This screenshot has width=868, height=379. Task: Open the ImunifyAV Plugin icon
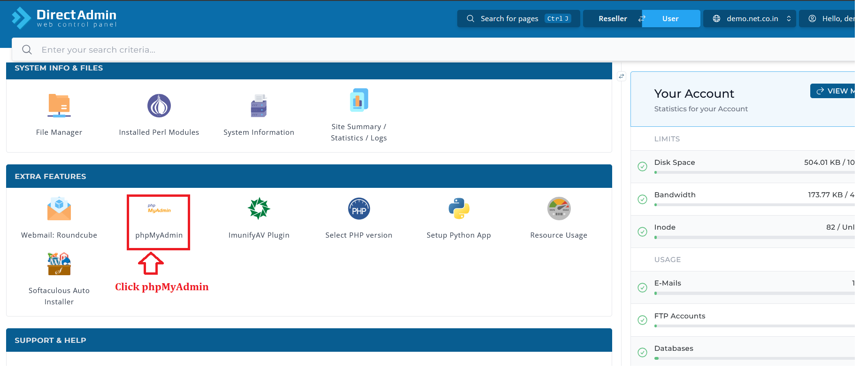pos(259,209)
